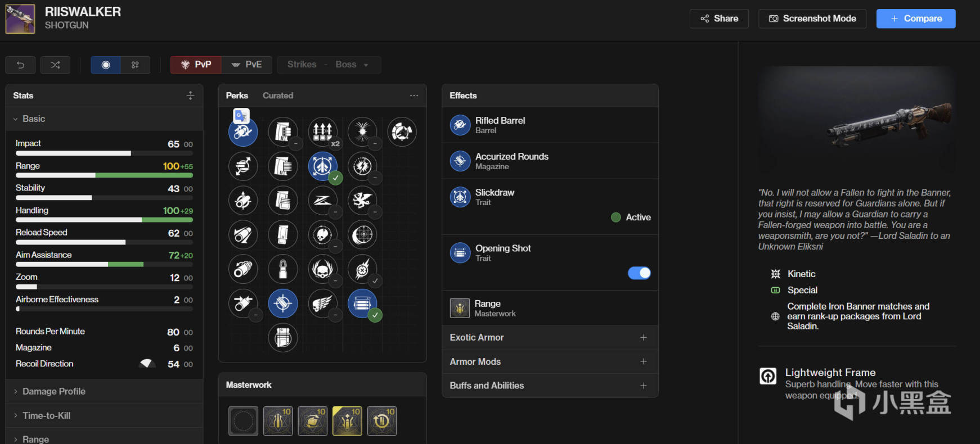980x444 pixels.
Task: Click the Range Masterwork icon in Effects
Action: (460, 308)
